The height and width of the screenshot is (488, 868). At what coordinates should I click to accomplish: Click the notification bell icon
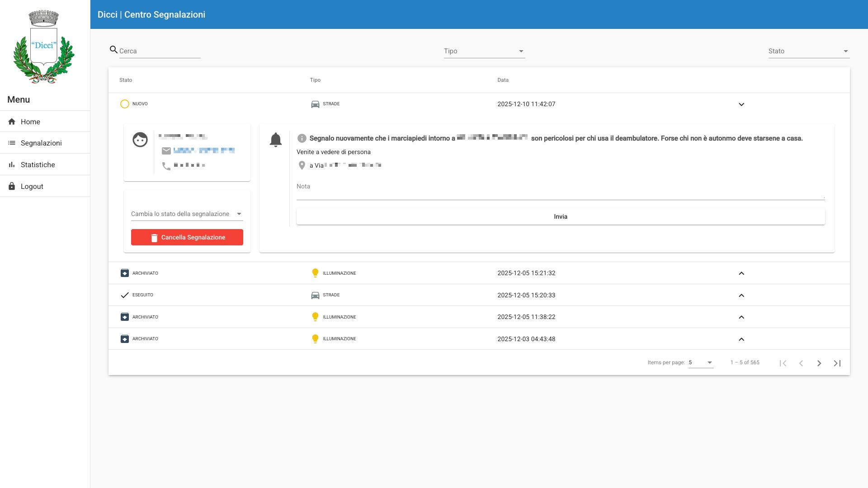pyautogui.click(x=276, y=140)
